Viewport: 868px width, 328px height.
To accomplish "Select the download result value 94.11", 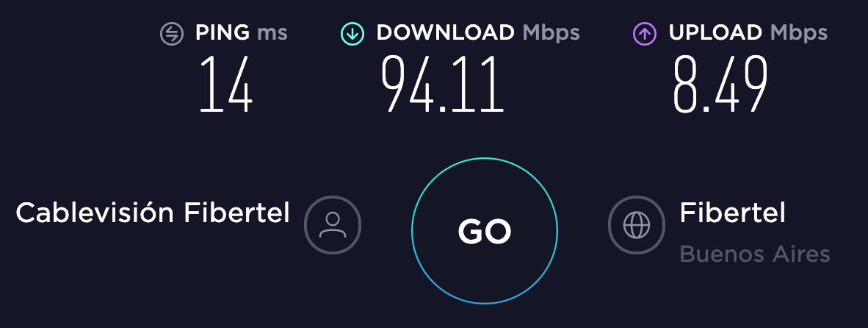I will pos(443,85).
